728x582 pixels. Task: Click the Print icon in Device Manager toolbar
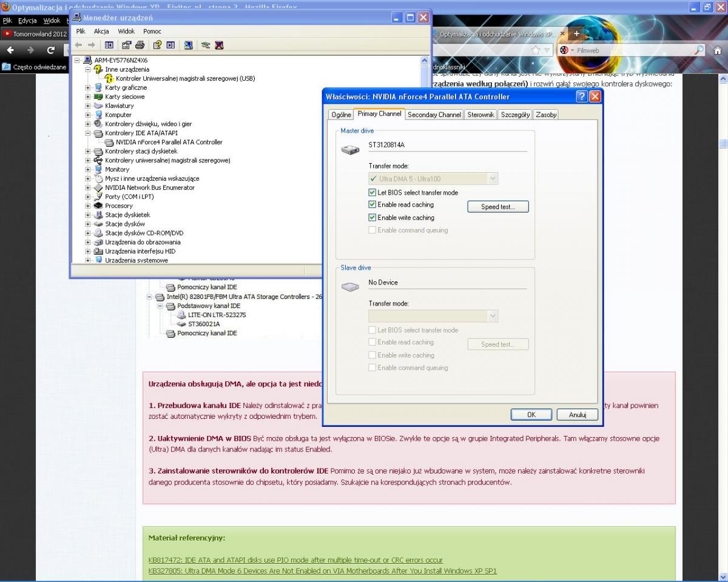click(140, 45)
